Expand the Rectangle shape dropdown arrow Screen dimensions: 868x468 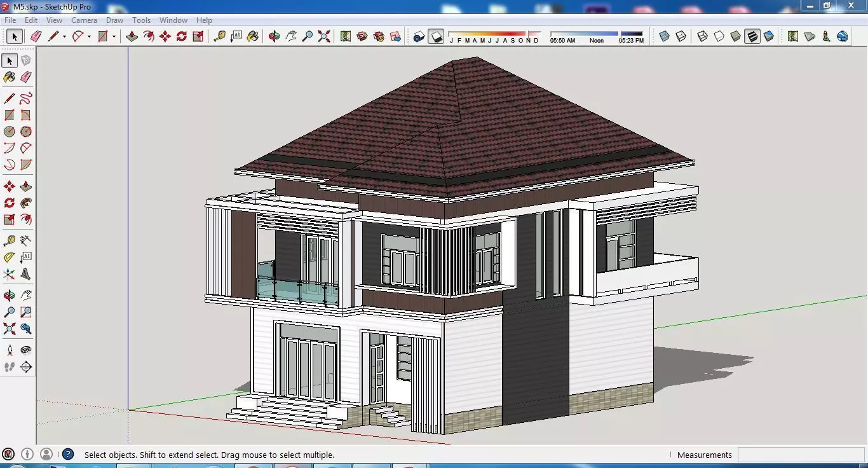114,37
